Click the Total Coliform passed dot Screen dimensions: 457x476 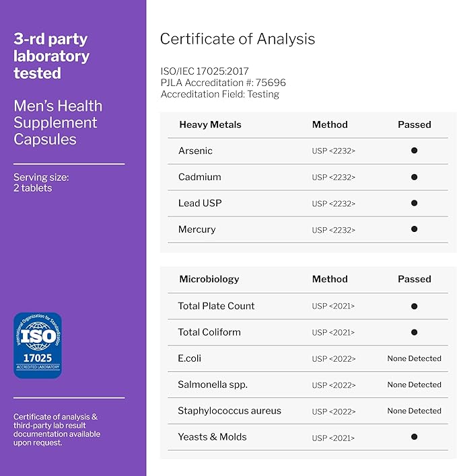point(414,332)
